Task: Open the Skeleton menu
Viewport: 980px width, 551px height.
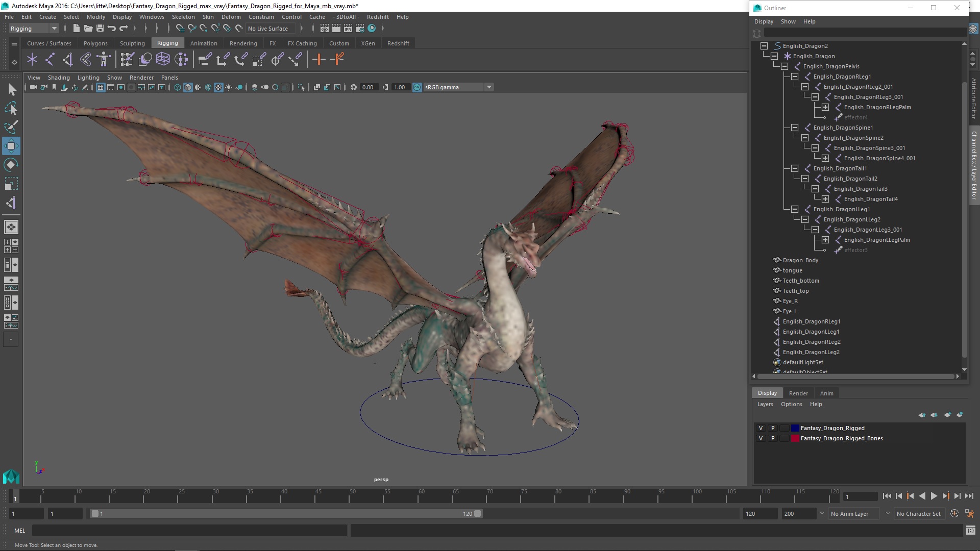Action: point(183,17)
